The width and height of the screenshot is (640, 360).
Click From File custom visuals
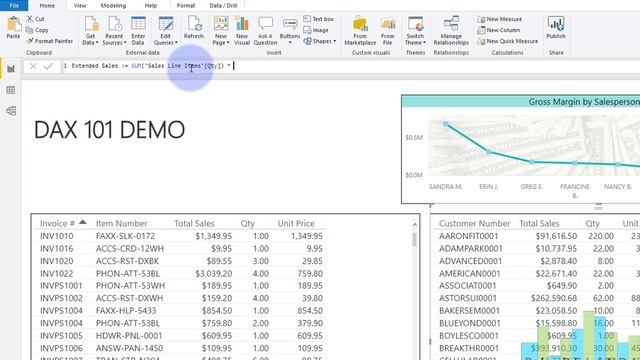pyautogui.click(x=388, y=31)
